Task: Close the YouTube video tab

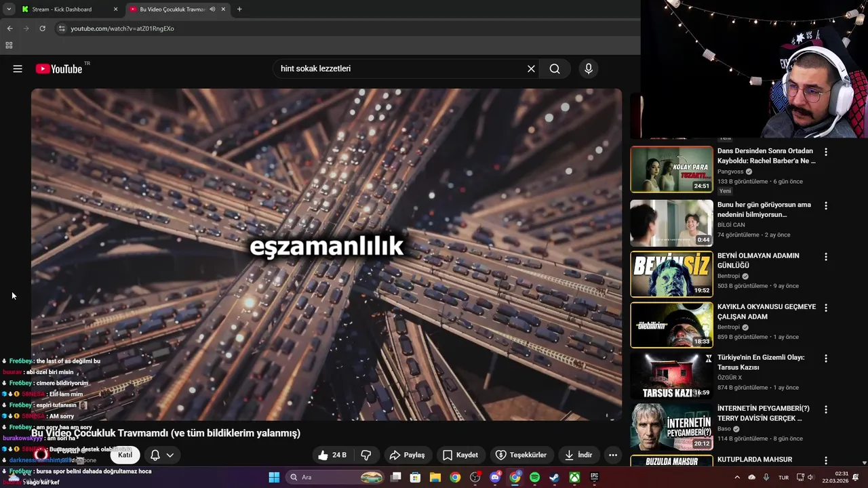Action: click(223, 9)
